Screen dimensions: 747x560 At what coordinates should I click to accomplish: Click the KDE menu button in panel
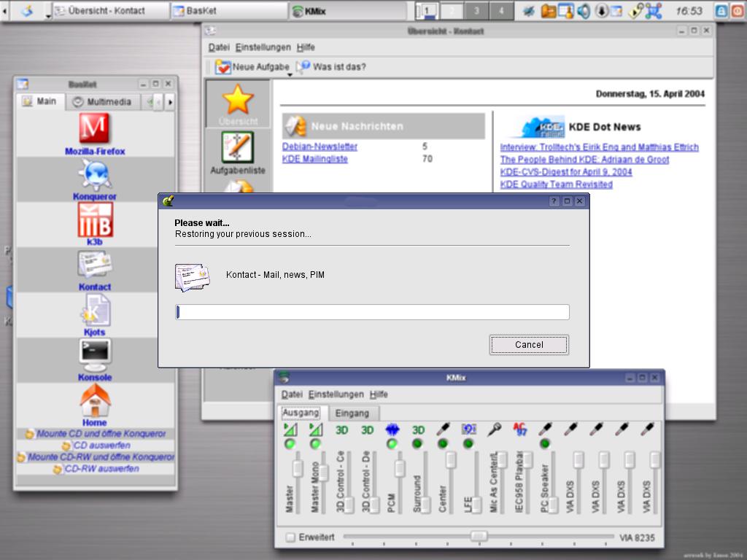[x=27, y=10]
